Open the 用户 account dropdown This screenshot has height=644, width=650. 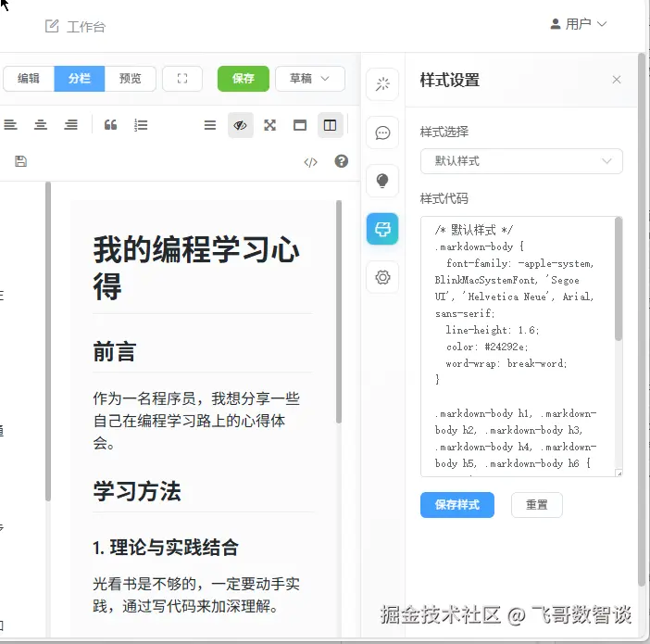579,24
